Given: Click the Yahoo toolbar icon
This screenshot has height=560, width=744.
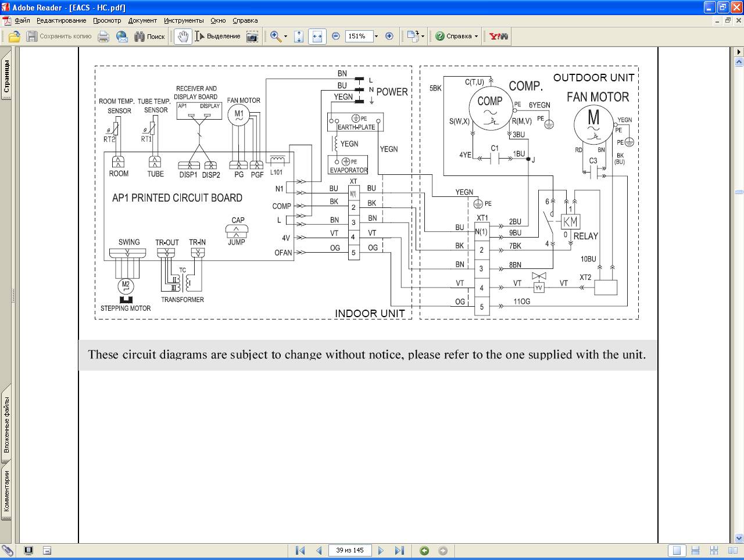Looking at the screenshot, I should (499, 37).
